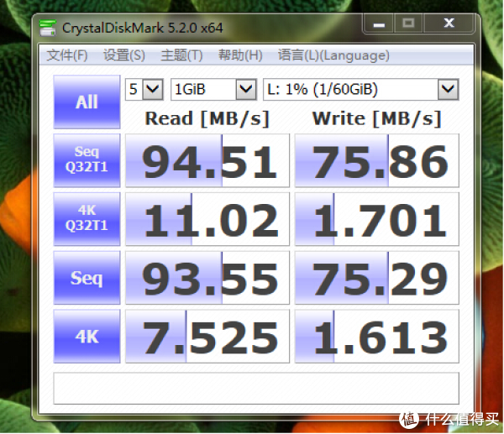Open the 帮助(H) menu
Viewport: 504px width, 434px height.
click(240, 55)
